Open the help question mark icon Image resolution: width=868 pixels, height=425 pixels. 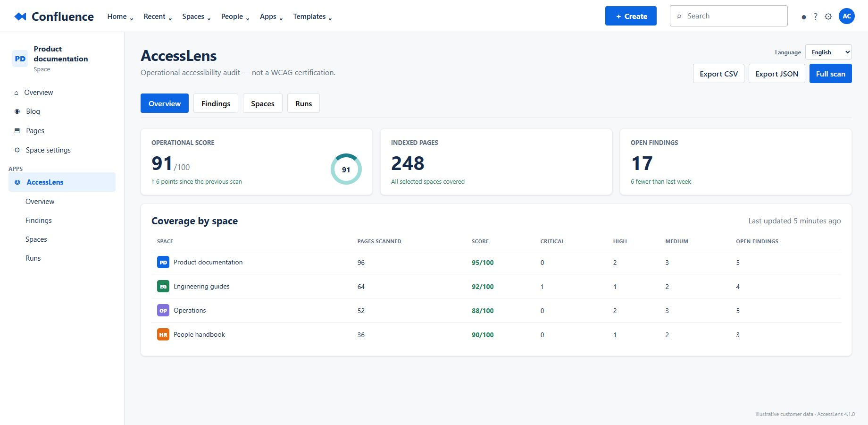815,17
